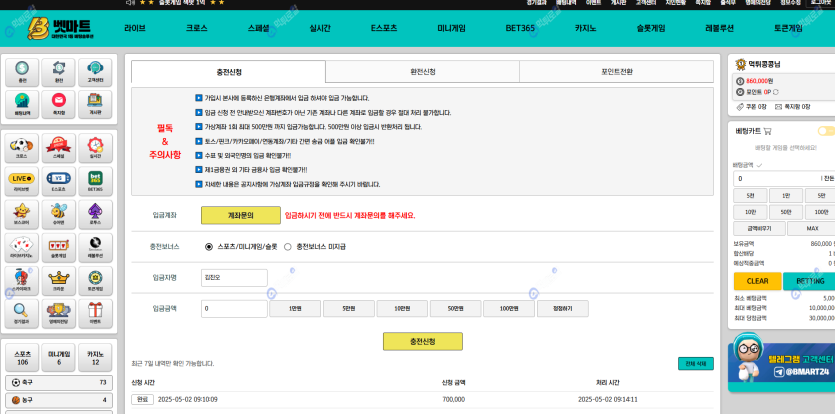
Task: Click the 슬롯게임 777 icon
Action: coord(58,247)
